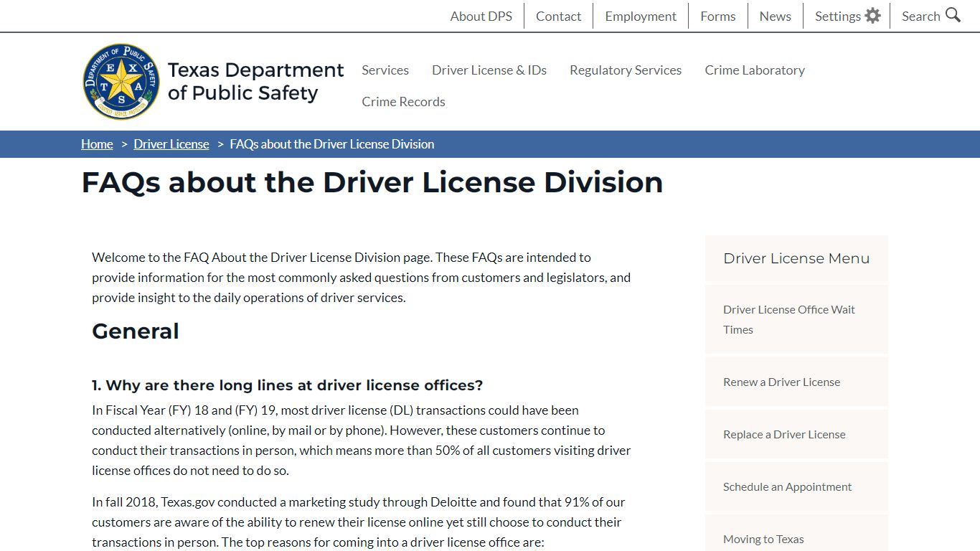The height and width of the screenshot is (551, 980).
Task: Open the News link
Action: click(776, 16)
